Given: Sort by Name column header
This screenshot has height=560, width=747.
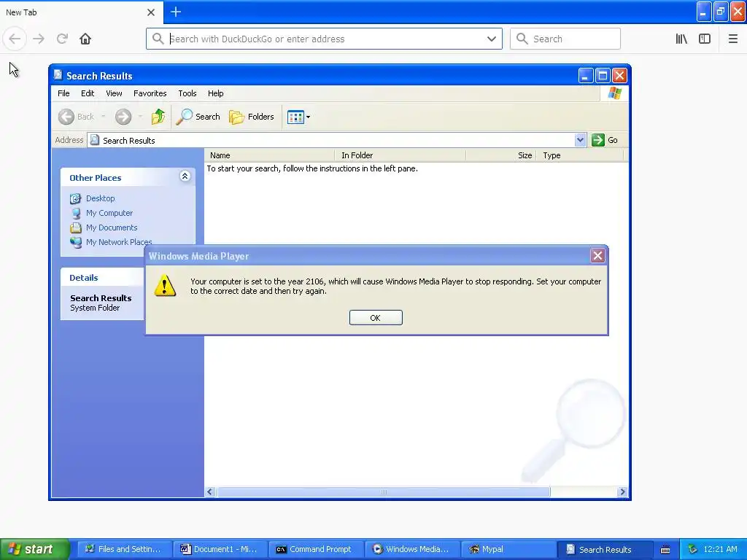Looking at the screenshot, I should (270, 155).
